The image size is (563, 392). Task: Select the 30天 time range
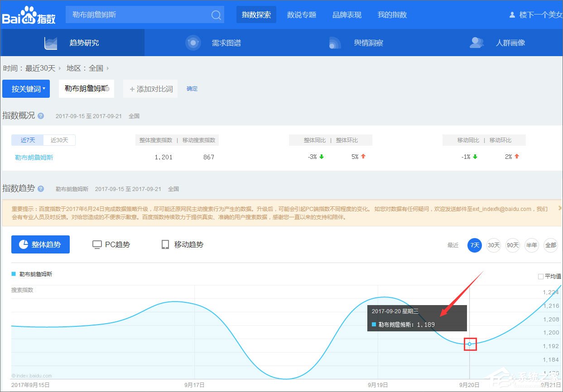493,245
